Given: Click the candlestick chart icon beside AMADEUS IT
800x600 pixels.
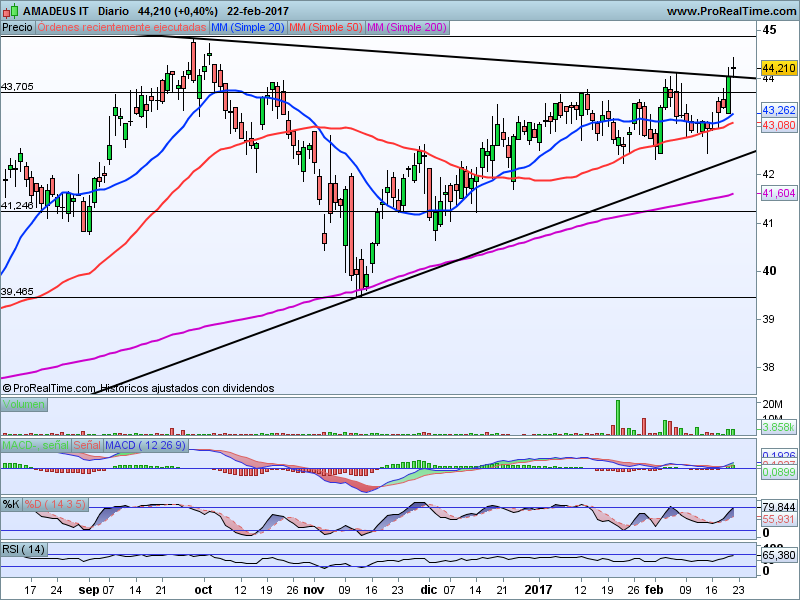Looking at the screenshot, I should coord(10,10).
